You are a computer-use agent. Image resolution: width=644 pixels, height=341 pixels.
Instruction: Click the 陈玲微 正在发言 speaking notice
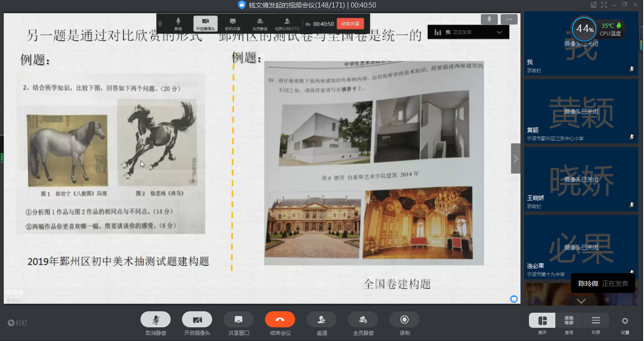(x=603, y=283)
